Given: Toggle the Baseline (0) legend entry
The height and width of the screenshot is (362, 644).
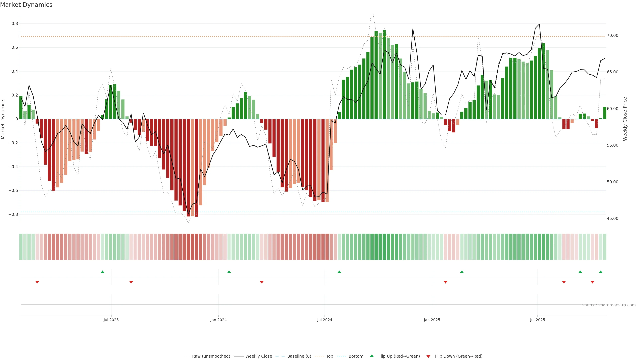Looking at the screenshot, I should [x=299, y=356].
